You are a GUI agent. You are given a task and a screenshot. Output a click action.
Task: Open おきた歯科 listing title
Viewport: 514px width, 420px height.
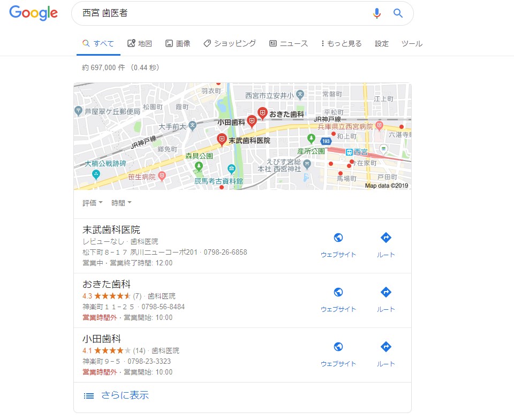[x=107, y=284]
